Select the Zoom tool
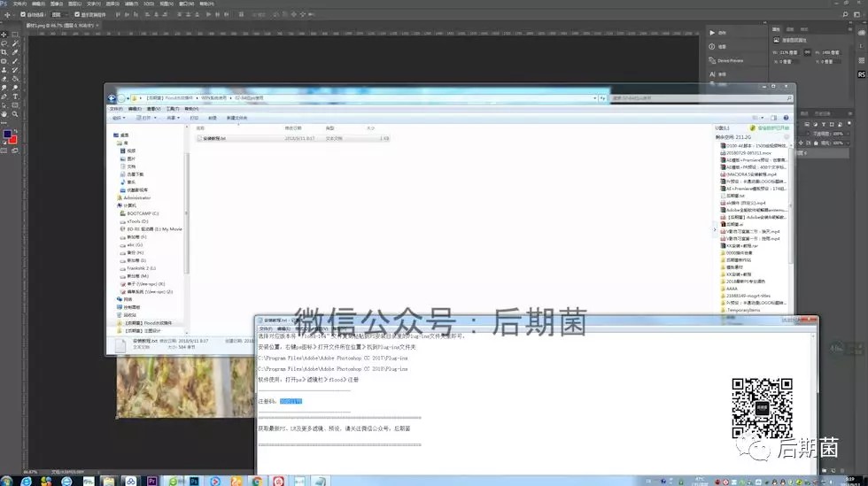This screenshot has height=486, width=868. (x=15, y=114)
